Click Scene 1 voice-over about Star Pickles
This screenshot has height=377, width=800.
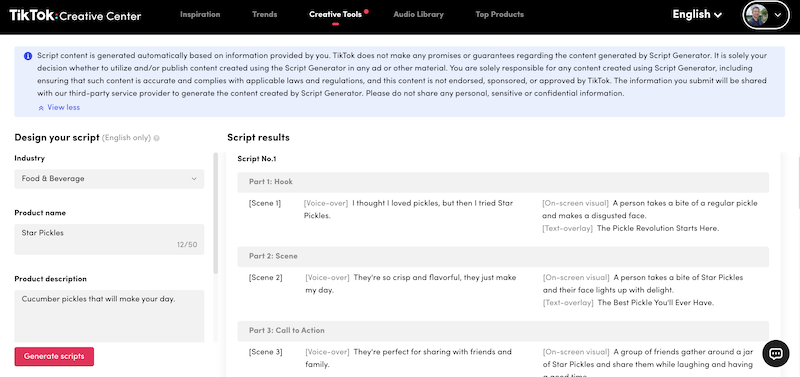tap(408, 210)
